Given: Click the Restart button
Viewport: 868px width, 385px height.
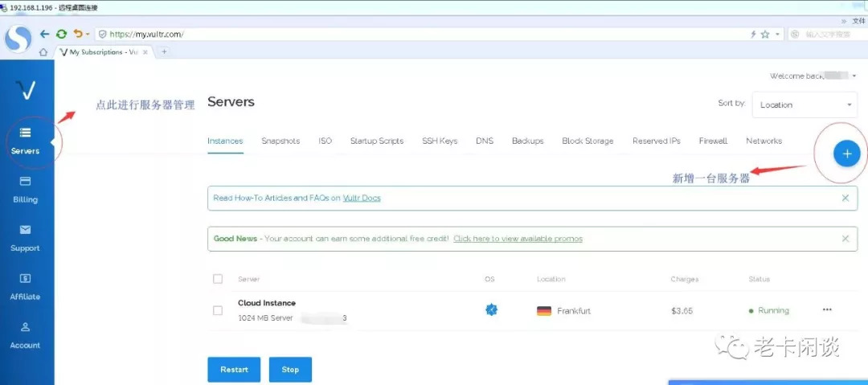Looking at the screenshot, I should (234, 370).
